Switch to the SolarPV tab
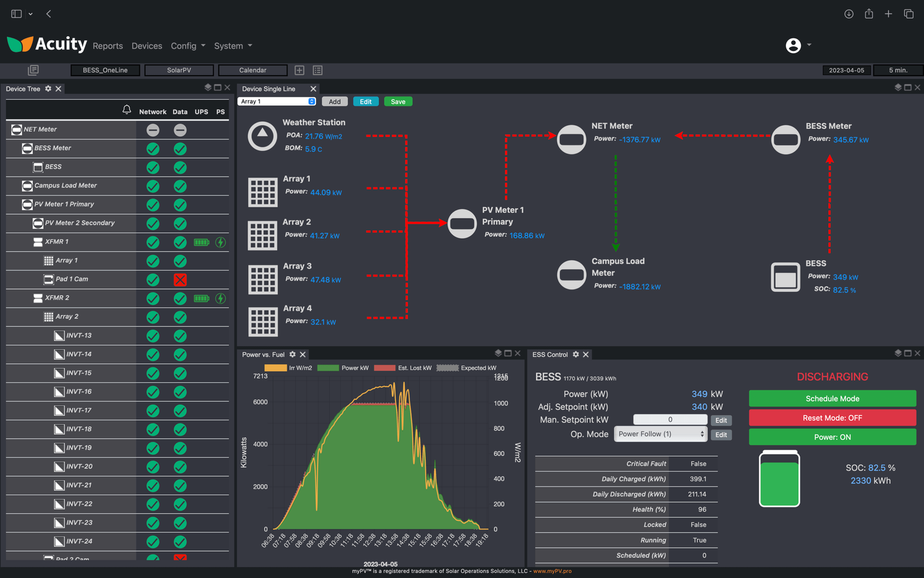The image size is (924, 578). coord(179,70)
